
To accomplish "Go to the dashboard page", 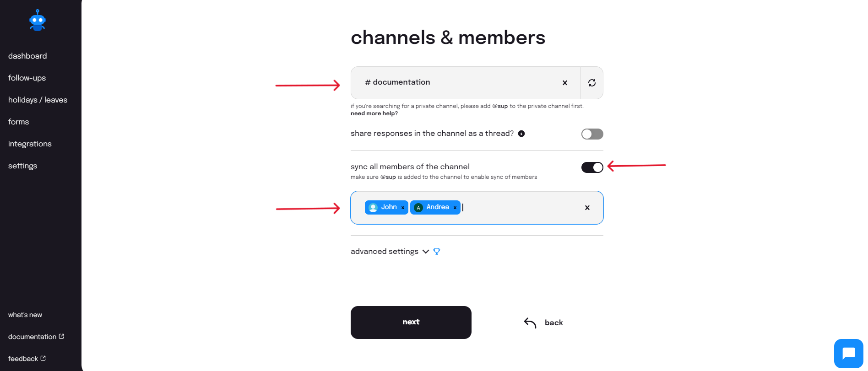I will 27,56.
